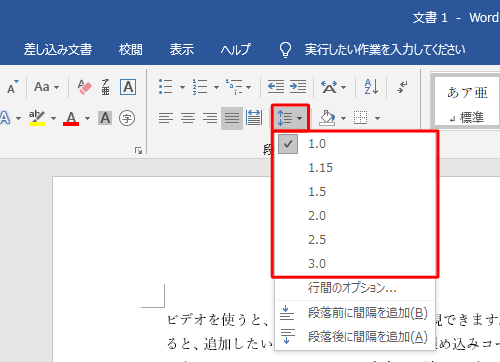Image resolution: width=500 pixels, height=362 pixels.
Task: Click the Sort A-Z icon
Action: point(371,87)
